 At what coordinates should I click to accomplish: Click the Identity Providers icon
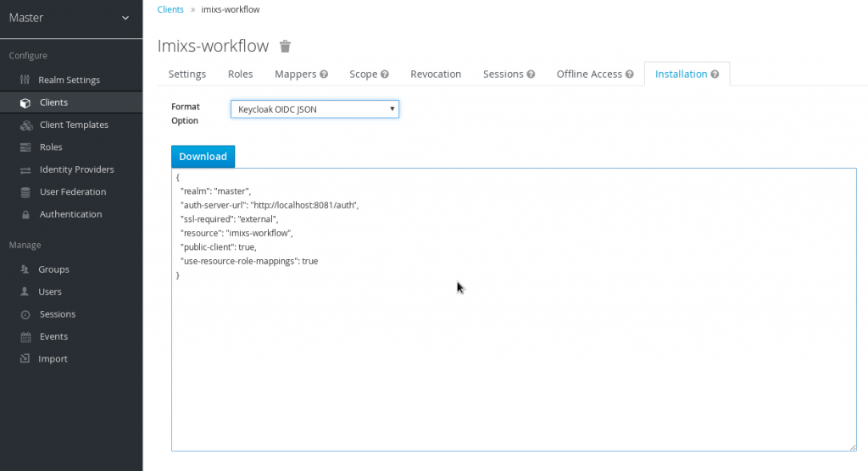[25, 169]
